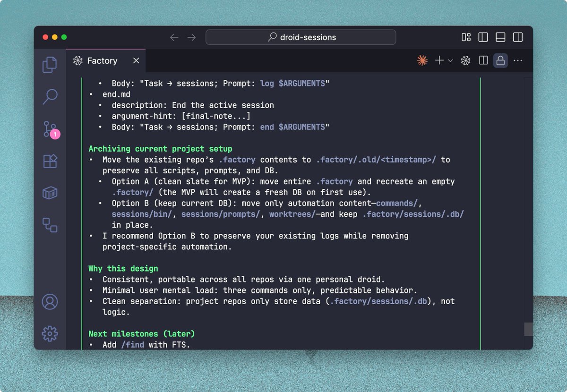Click the 'Option A (clean slate for MVP)' bullet

(283, 187)
